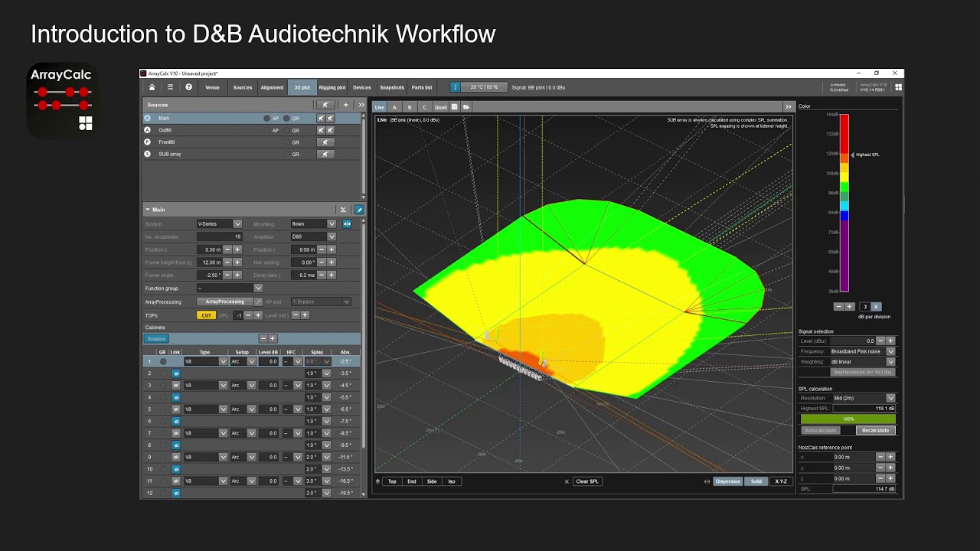Toggle GR circle in cabinet row 1
The image size is (980, 551).
coord(162,361)
